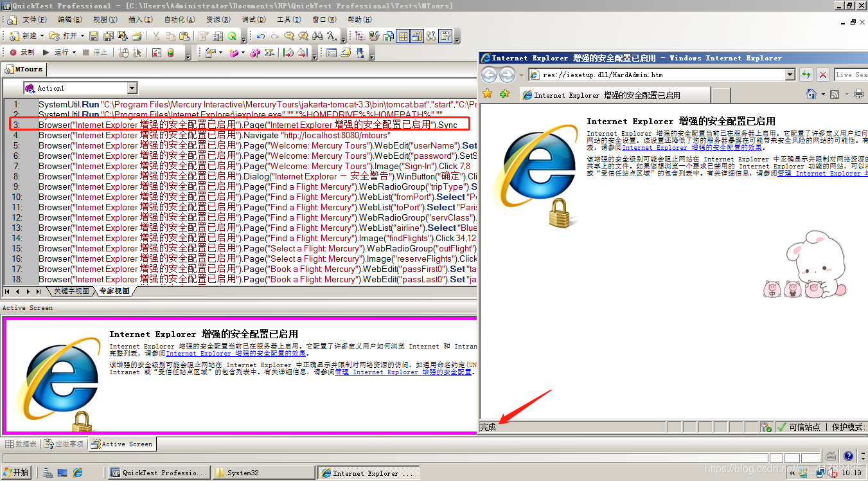The width and height of the screenshot is (868, 481).
Task: Click the QuickTest Professional taskbar button
Action: tap(159, 473)
